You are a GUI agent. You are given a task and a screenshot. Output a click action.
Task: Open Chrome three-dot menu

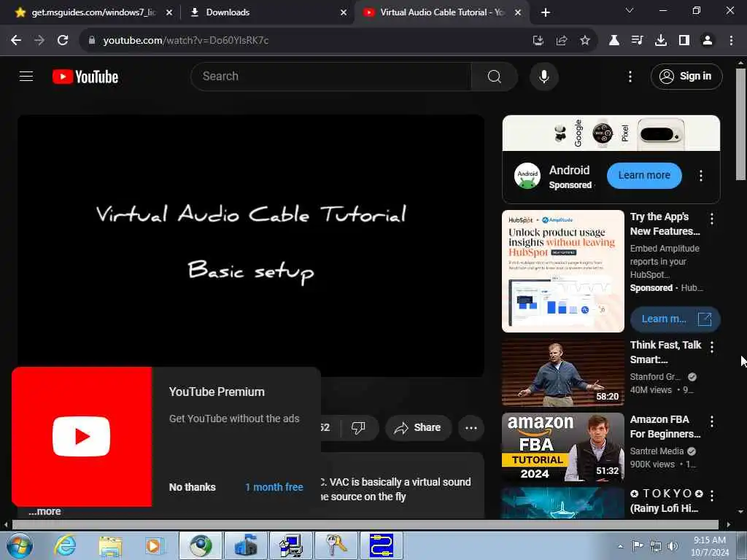click(731, 41)
